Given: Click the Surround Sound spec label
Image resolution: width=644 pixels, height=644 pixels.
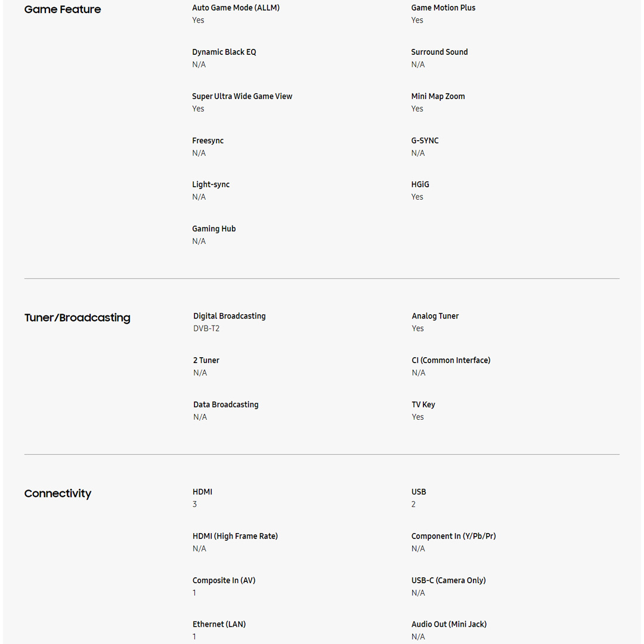Looking at the screenshot, I should point(439,52).
